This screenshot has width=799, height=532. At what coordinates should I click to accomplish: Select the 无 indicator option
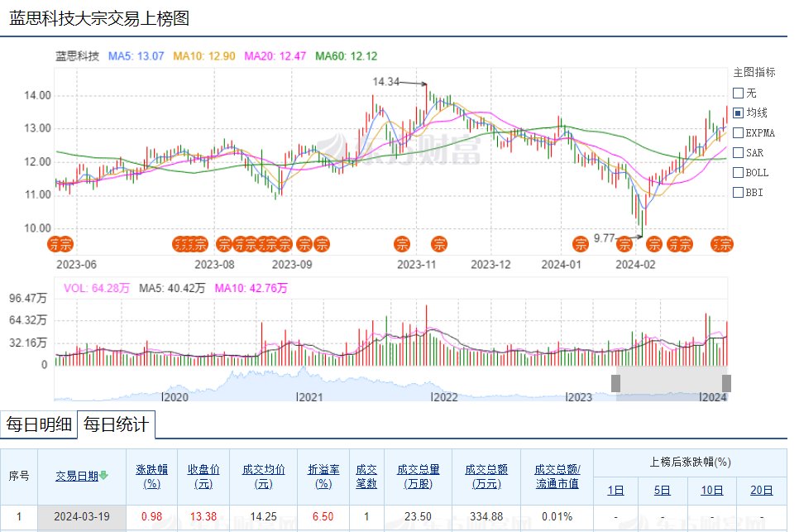(739, 93)
